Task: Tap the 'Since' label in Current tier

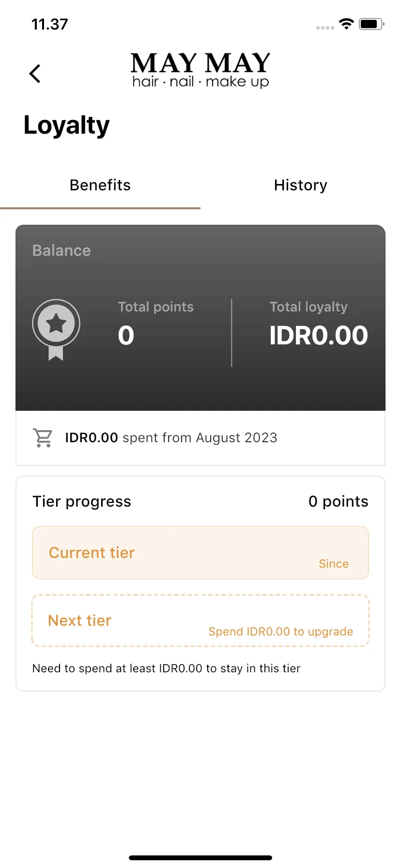Action: (334, 564)
